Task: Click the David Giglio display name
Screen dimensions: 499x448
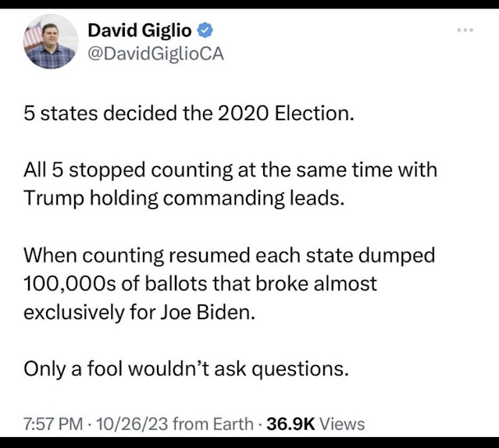Action: click(140, 30)
